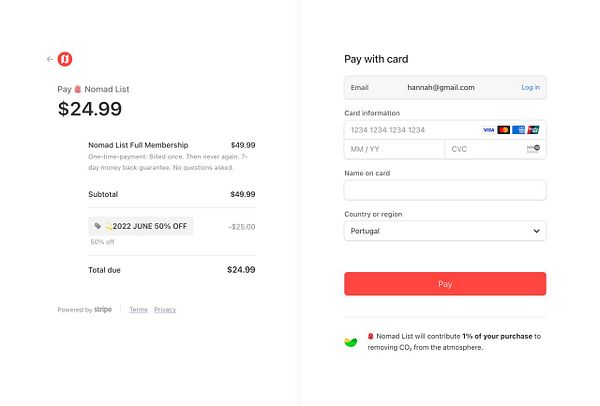Click into the CVC field

[x=483, y=149]
